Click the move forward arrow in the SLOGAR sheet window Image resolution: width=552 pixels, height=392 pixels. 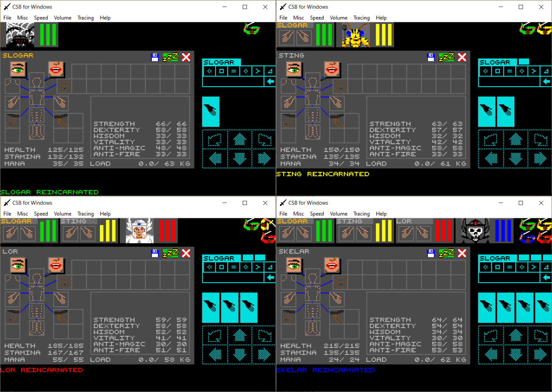point(239,140)
